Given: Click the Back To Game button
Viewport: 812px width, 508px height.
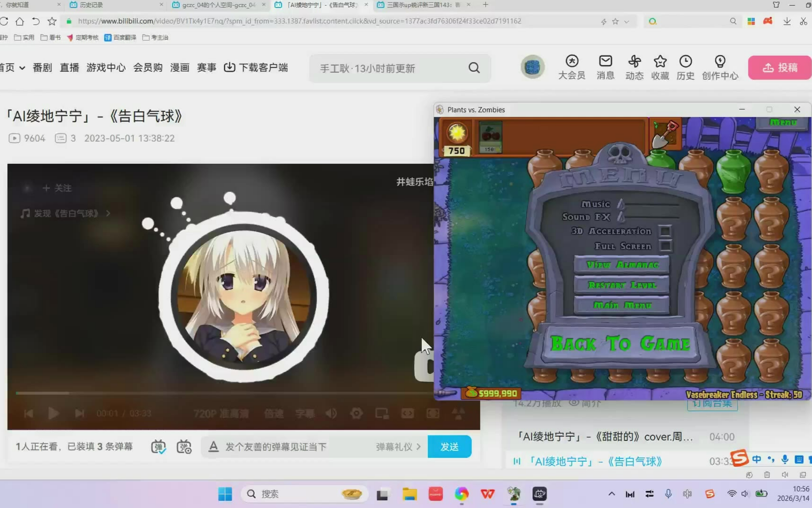Looking at the screenshot, I should point(620,344).
